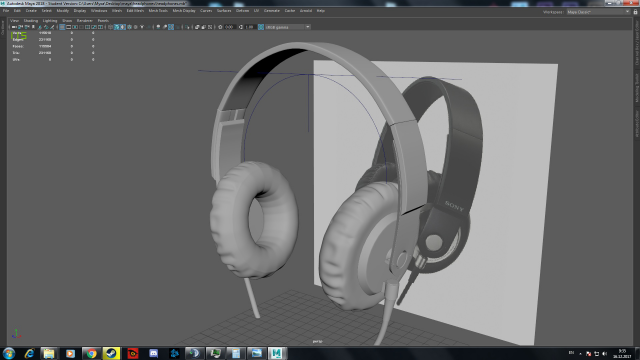Open the Channel Box / Layer Editor tab
This screenshot has width=640, height=360.
pos(636,42)
